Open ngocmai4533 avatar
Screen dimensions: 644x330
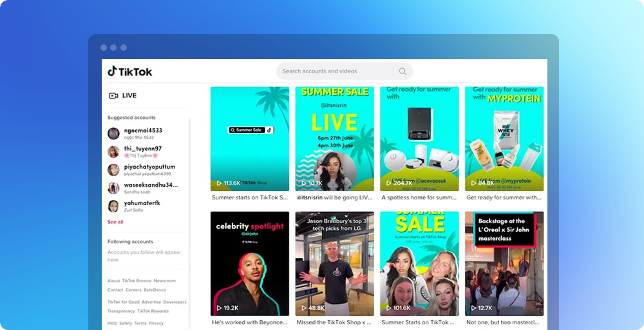pyautogui.click(x=113, y=133)
